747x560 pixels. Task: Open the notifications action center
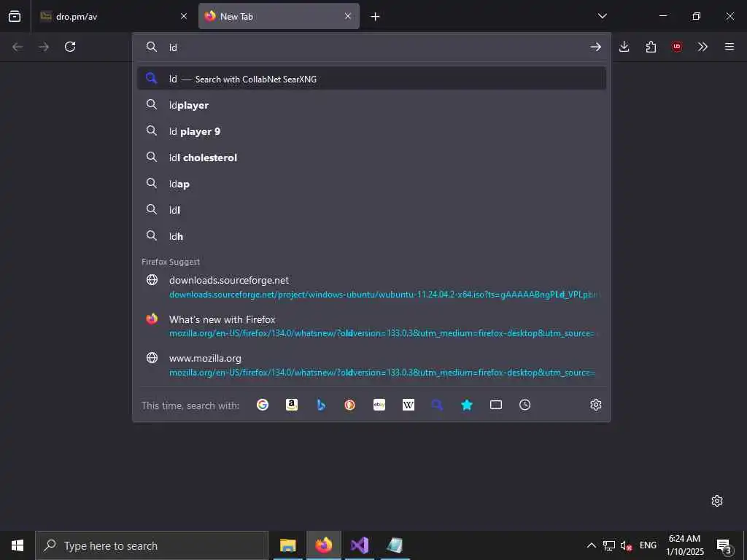[724, 545]
